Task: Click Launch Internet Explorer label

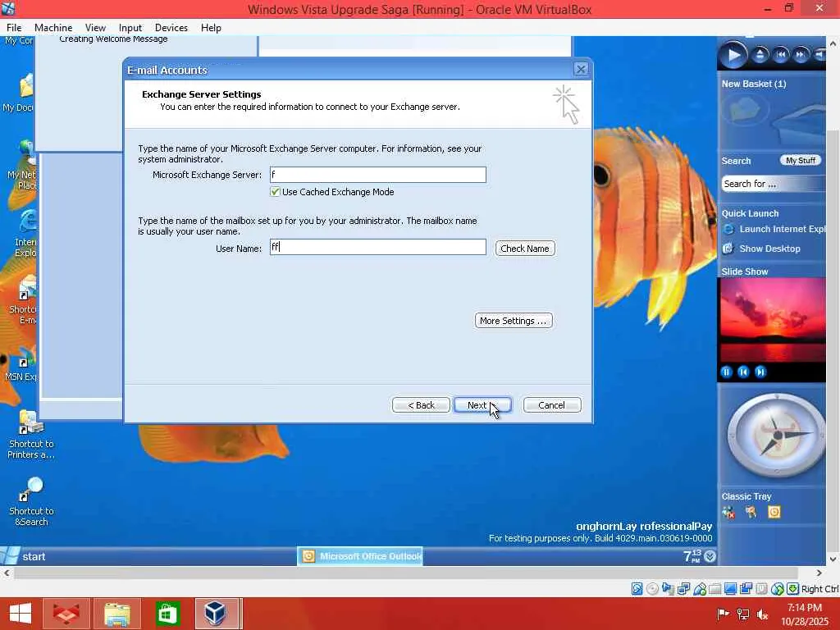Action: (x=782, y=230)
